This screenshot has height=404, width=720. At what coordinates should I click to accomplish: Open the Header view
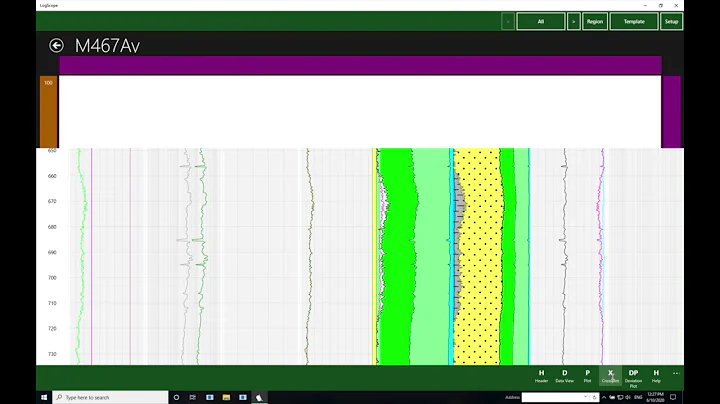pos(541,376)
